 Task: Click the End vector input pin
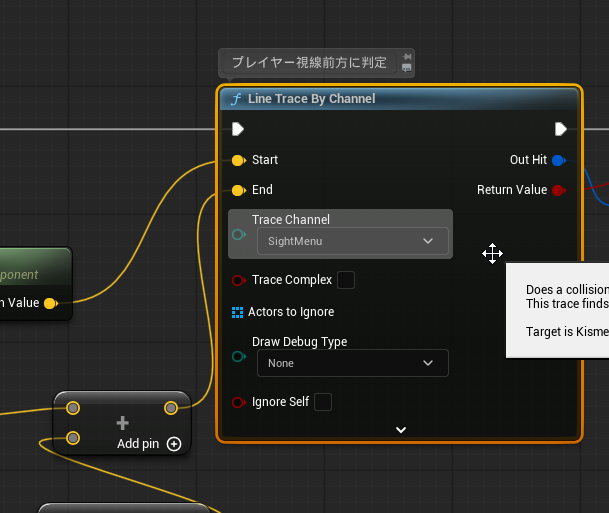(x=238, y=190)
